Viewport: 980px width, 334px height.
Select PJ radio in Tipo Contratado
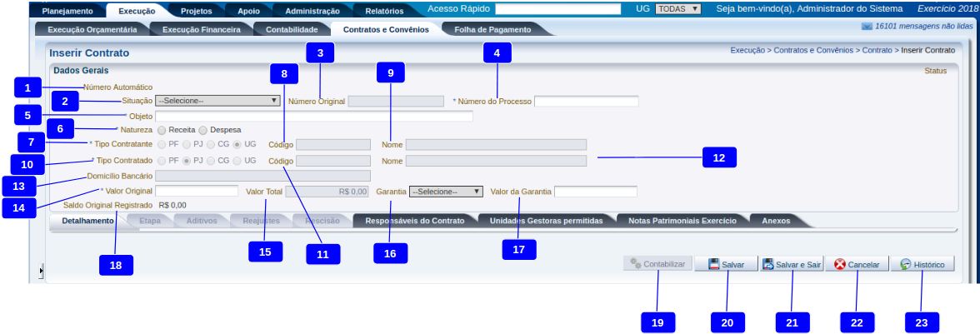coord(186,160)
